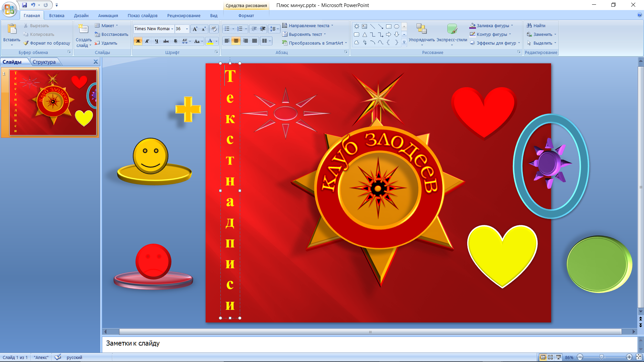Enable center text alignment

click(x=236, y=41)
